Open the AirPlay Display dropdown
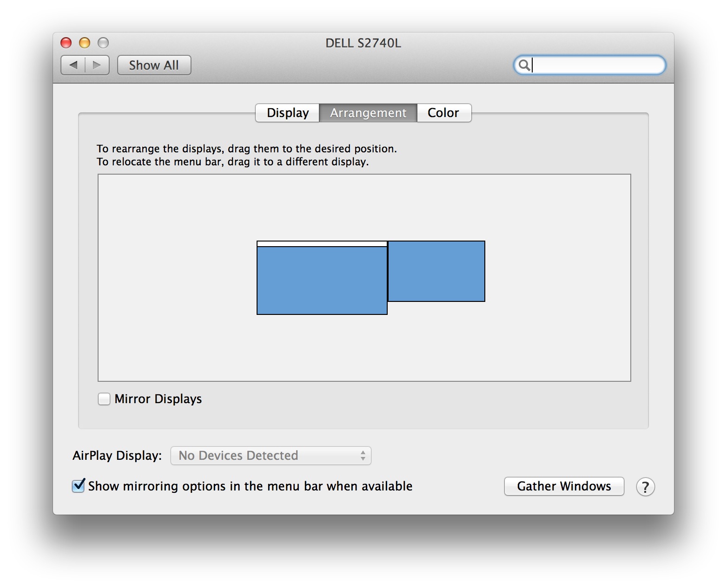The height and width of the screenshot is (588, 727). pyautogui.click(x=271, y=456)
